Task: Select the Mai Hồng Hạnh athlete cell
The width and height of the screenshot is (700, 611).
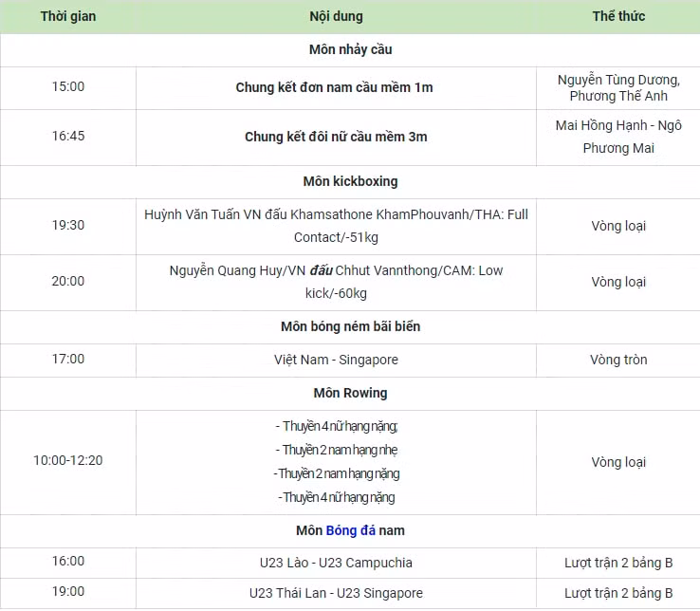Action: click(x=618, y=138)
